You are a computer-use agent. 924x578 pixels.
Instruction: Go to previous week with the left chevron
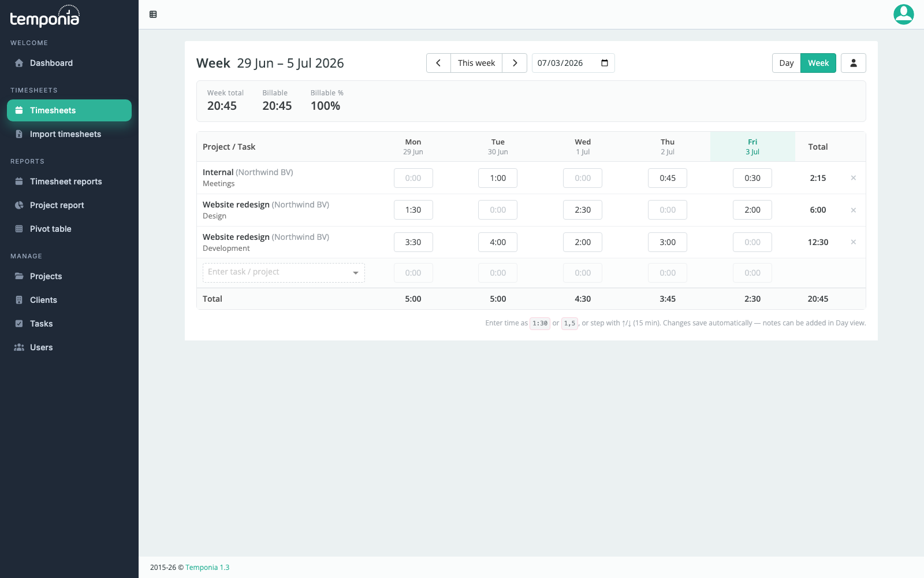[438, 63]
